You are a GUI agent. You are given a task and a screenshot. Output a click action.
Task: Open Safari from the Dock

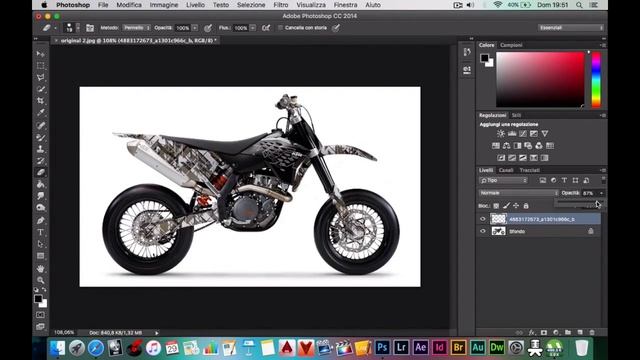point(96,348)
